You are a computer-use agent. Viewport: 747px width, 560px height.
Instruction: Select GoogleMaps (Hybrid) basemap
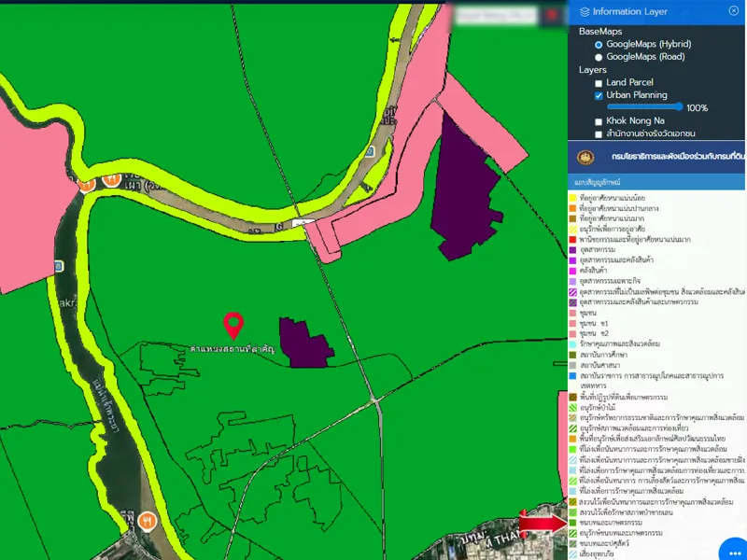point(599,44)
